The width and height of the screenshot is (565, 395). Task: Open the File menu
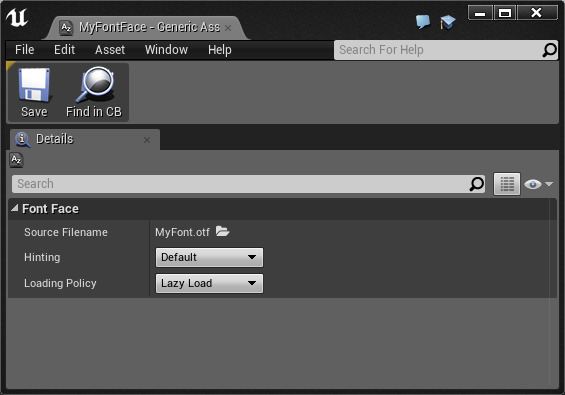pos(25,50)
